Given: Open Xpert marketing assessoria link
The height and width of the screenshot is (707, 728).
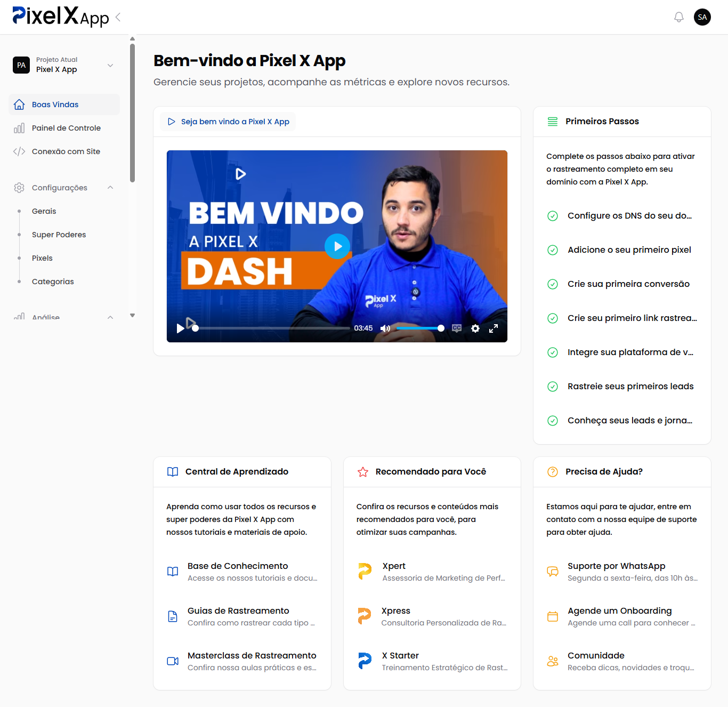Looking at the screenshot, I should [432, 572].
